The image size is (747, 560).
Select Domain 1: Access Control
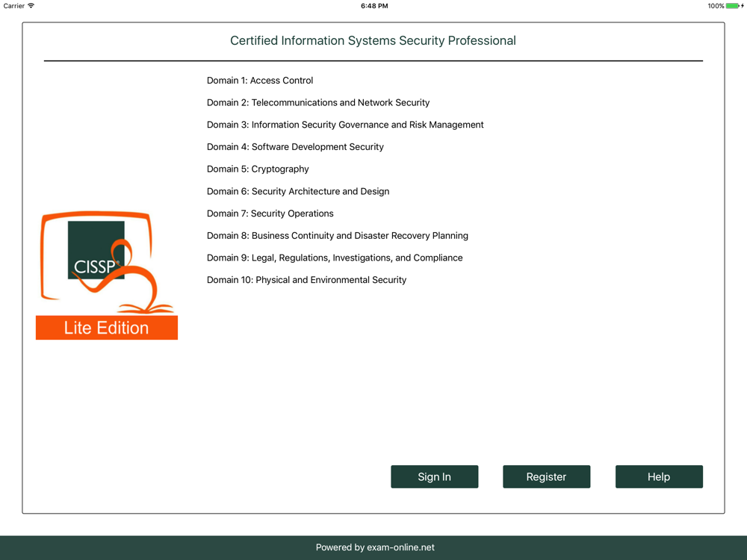pos(260,81)
